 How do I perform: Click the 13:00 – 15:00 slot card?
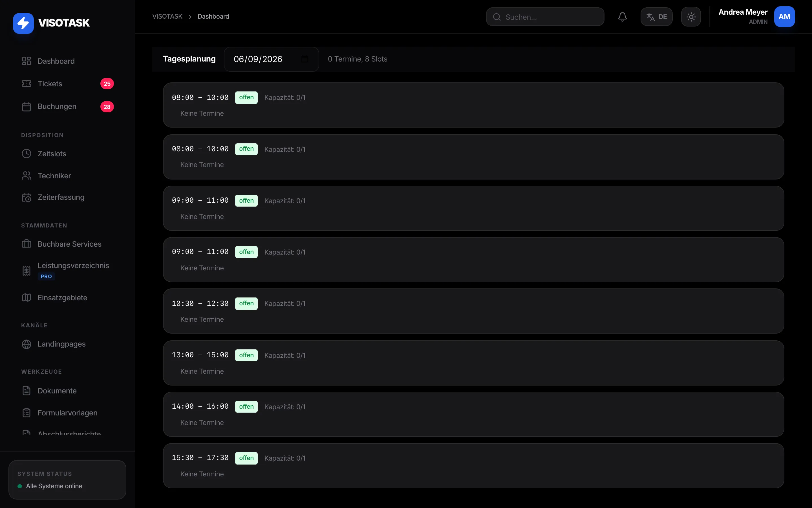(473, 363)
